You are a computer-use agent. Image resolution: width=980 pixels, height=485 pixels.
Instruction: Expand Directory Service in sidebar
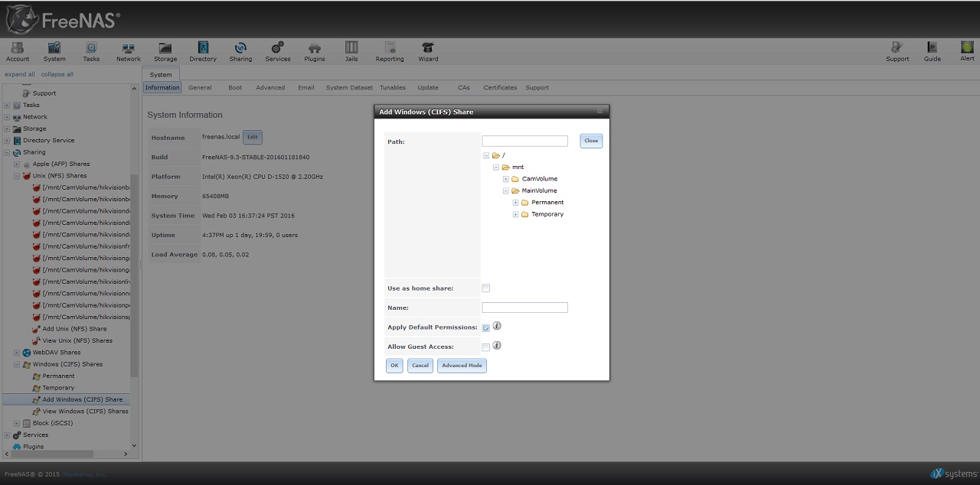(x=7, y=141)
